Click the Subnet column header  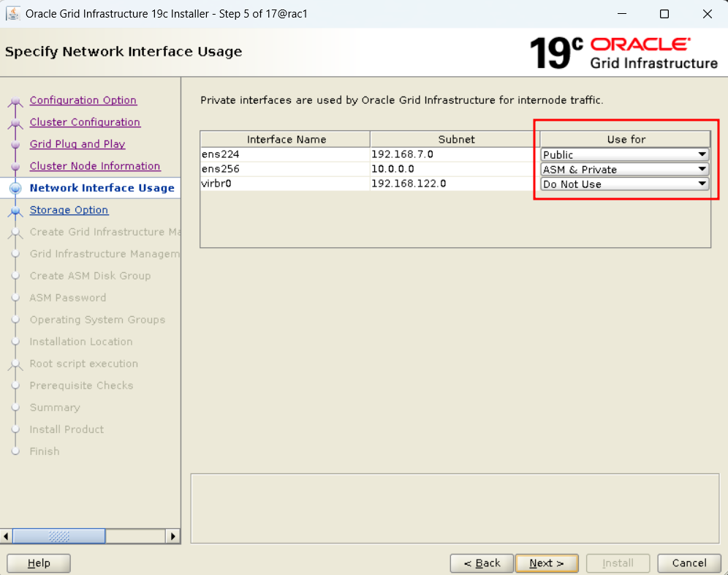[x=455, y=140]
